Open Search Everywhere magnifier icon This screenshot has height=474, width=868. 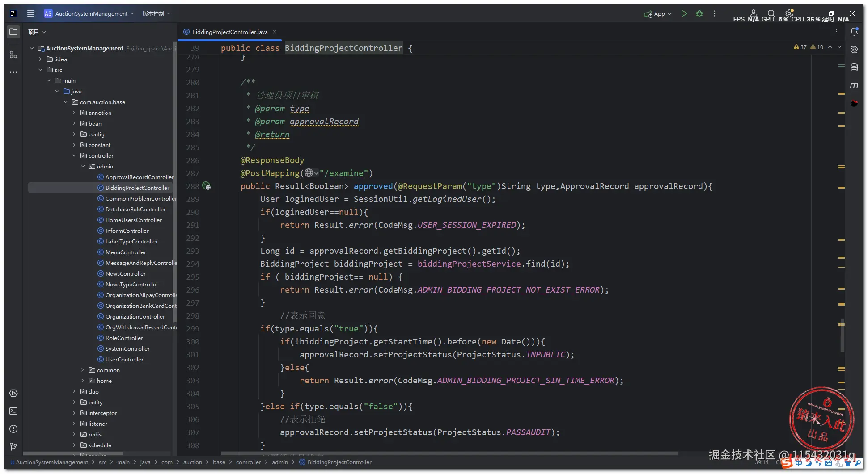[x=771, y=13]
